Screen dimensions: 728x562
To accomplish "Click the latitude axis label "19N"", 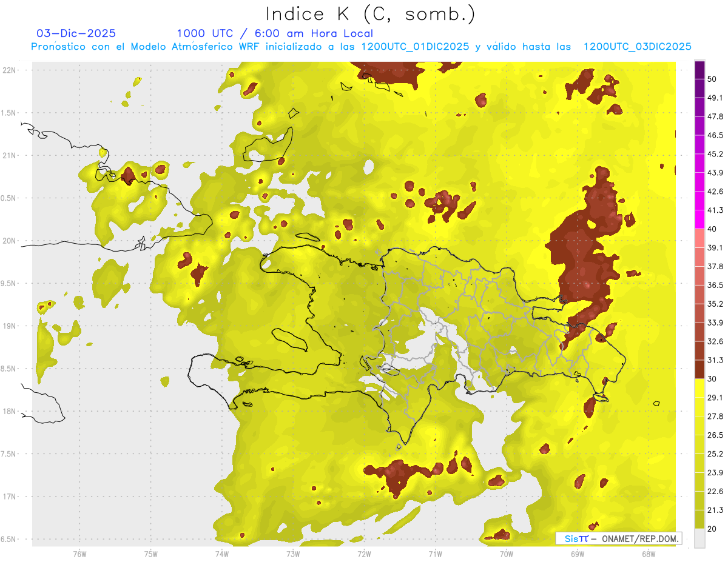I will coord(9,326).
